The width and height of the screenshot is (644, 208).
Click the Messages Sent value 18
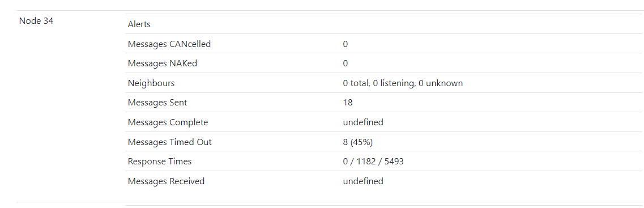348,103
